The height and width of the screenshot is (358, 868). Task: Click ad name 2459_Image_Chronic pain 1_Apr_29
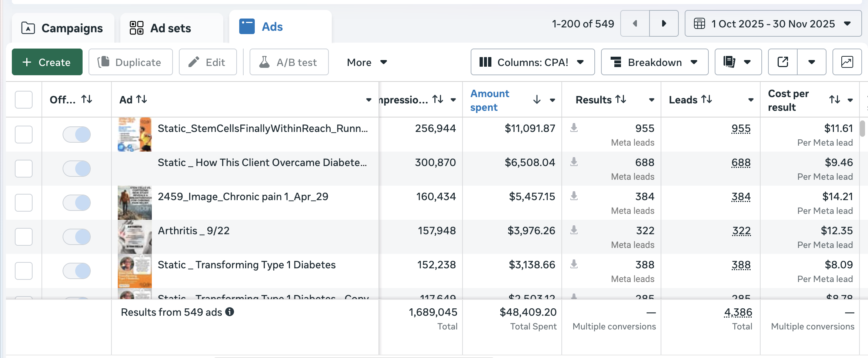point(243,197)
